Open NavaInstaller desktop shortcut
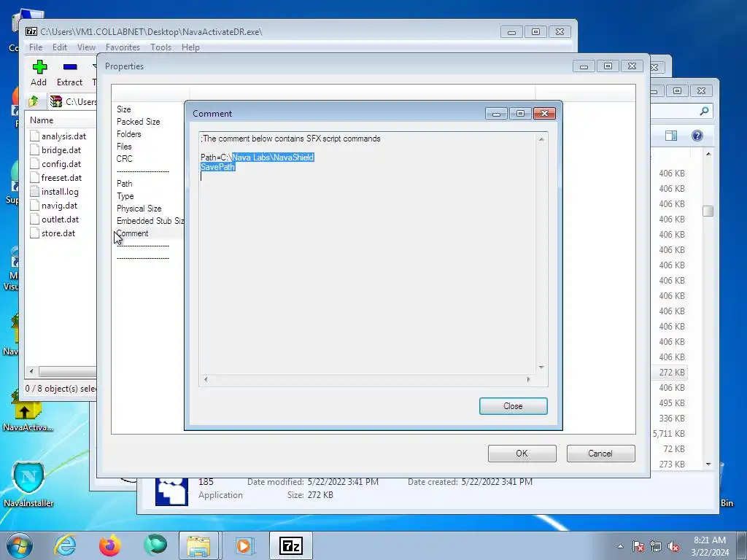The image size is (747, 560). click(28, 484)
